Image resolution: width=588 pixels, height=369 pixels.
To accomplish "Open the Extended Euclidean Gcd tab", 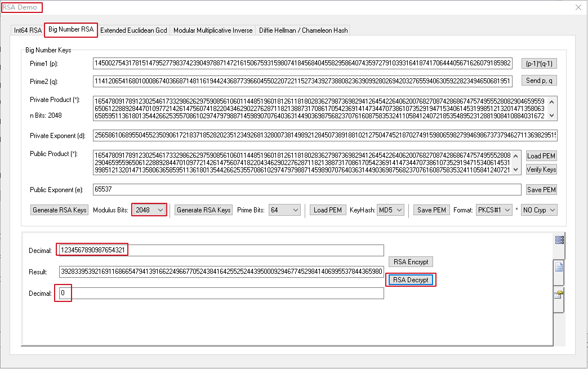I will pyautogui.click(x=133, y=30).
